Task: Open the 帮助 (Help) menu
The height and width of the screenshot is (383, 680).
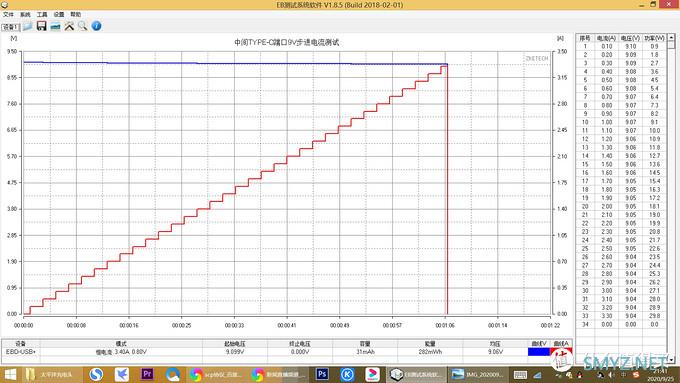Action: tap(75, 14)
